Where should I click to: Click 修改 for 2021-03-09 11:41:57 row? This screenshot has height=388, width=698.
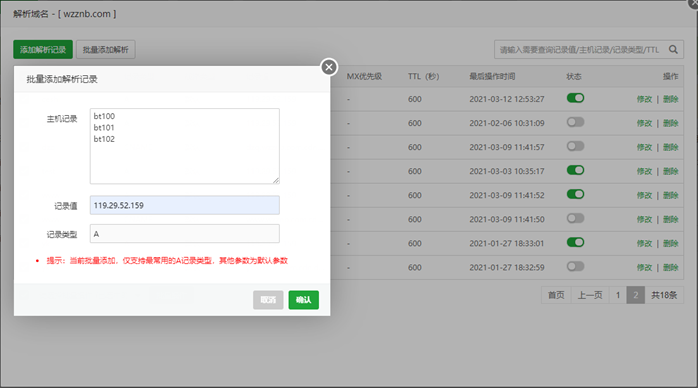click(x=644, y=147)
